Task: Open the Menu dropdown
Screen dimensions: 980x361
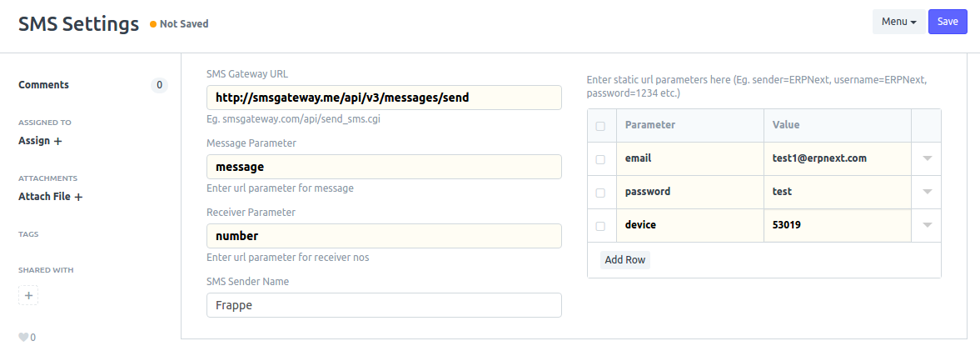Action: pyautogui.click(x=898, y=22)
